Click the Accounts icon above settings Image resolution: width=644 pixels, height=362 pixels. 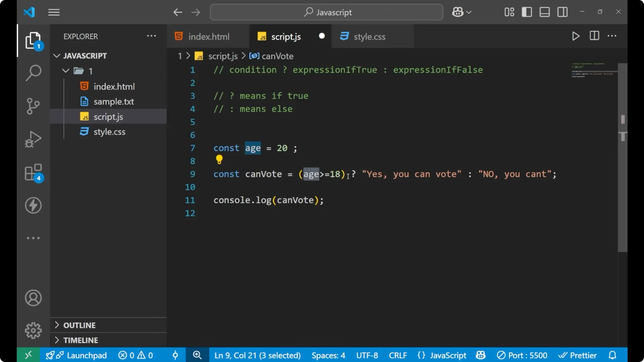pyautogui.click(x=33, y=298)
